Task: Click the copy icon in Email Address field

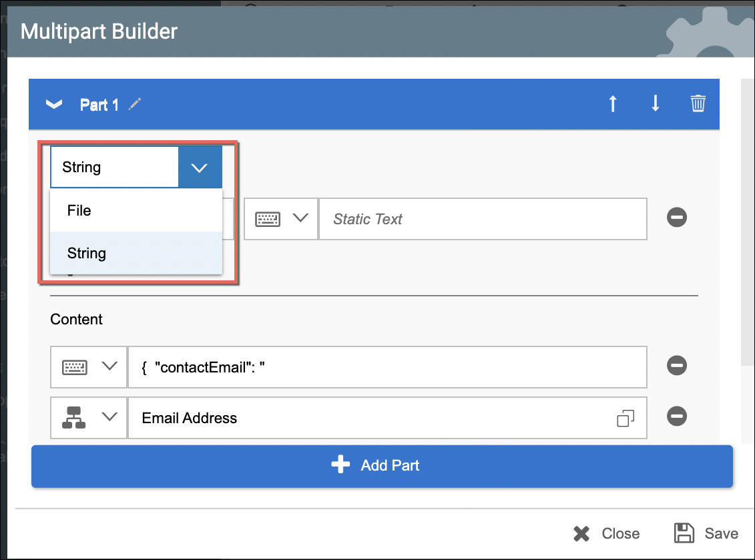Action: (x=625, y=418)
